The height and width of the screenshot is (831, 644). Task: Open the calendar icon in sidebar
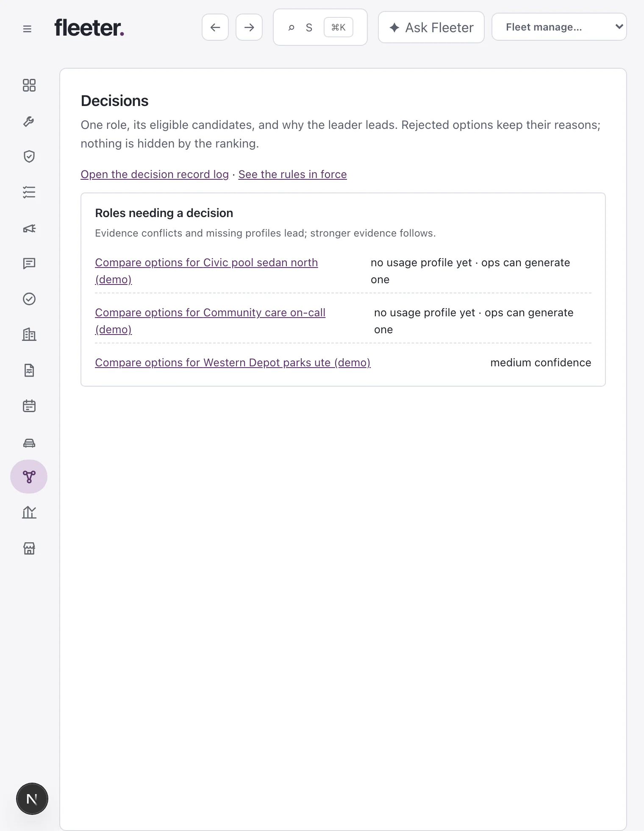coord(29,406)
